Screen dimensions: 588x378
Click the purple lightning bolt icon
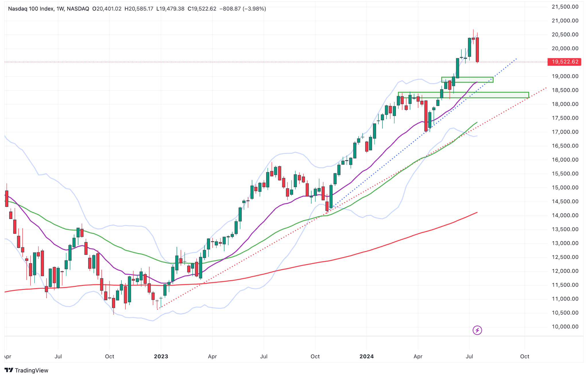coord(477,330)
